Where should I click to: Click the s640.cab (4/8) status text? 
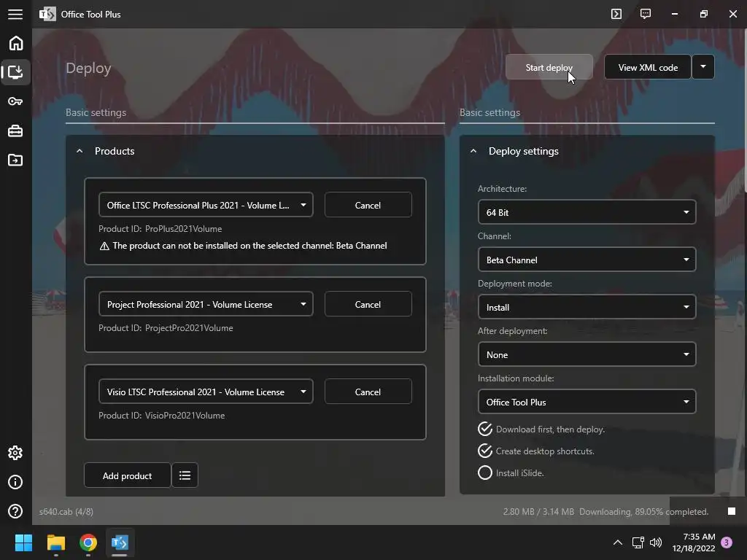point(66,511)
